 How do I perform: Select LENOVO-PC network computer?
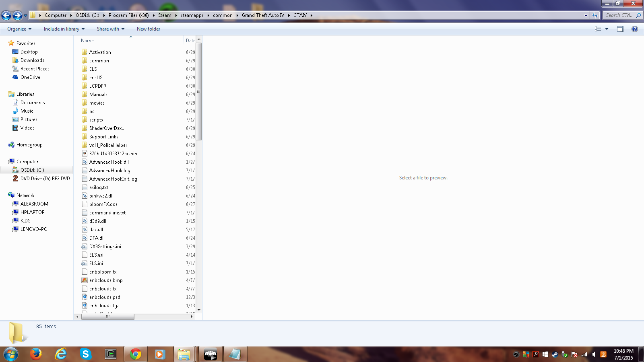[x=34, y=229]
